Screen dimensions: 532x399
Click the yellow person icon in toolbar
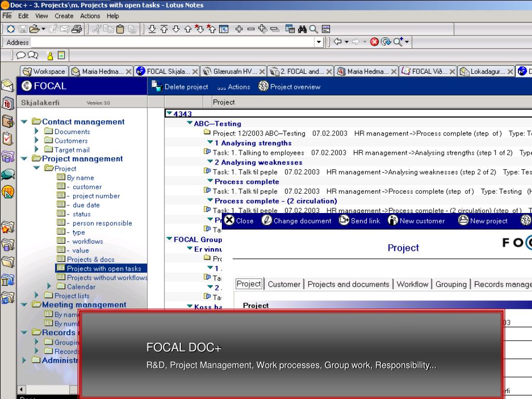(x=50, y=55)
